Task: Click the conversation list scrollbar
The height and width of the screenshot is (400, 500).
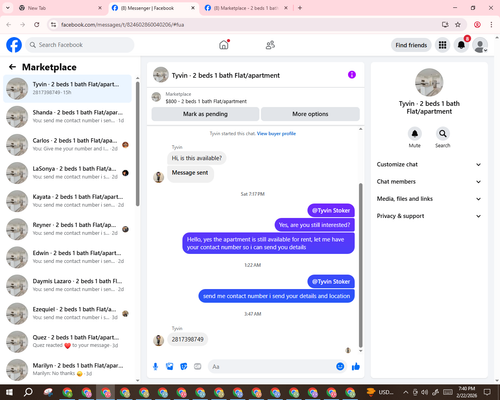Action: pos(138,143)
